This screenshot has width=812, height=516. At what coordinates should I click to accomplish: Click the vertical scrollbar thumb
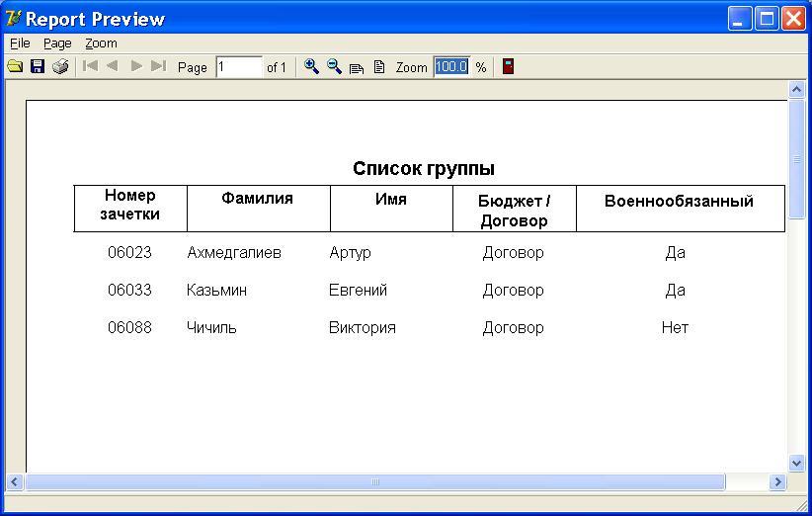click(796, 158)
